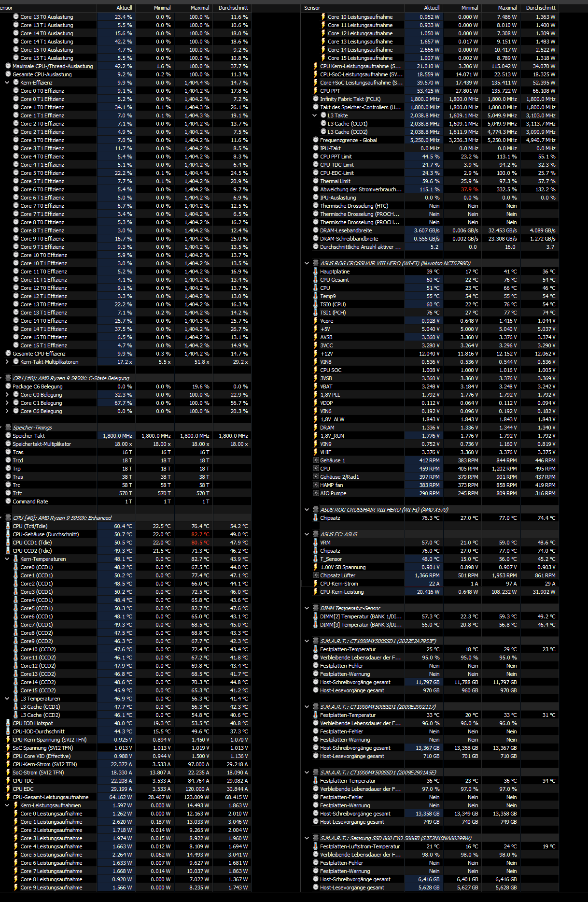The height and width of the screenshot is (902, 588).
Task: Click the icon next to Thermal Limit
Action: point(316,181)
